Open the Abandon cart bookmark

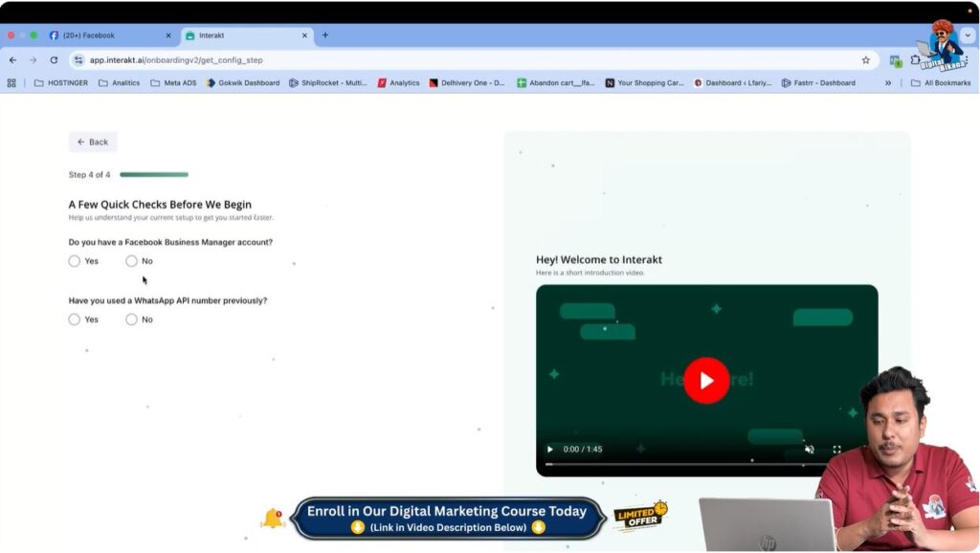click(x=556, y=82)
